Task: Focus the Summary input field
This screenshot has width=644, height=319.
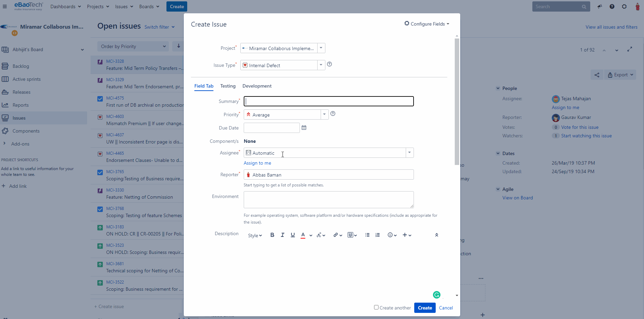Action: pyautogui.click(x=329, y=101)
